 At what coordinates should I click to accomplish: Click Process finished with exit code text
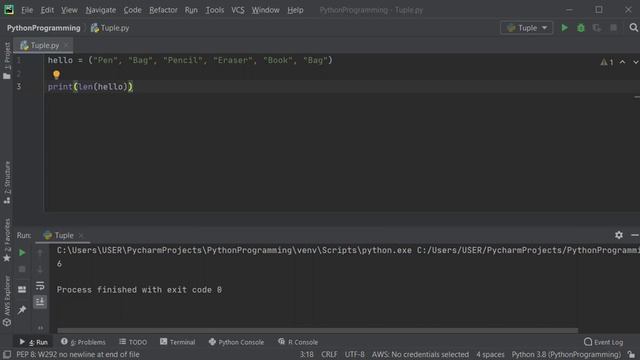click(139, 290)
